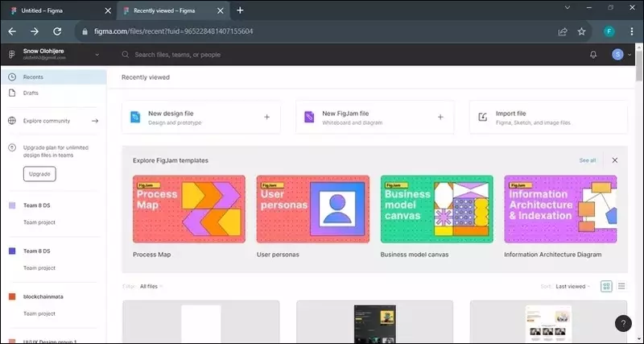Bookmark this page with the star
The width and height of the screenshot is (644, 344).
click(x=581, y=31)
